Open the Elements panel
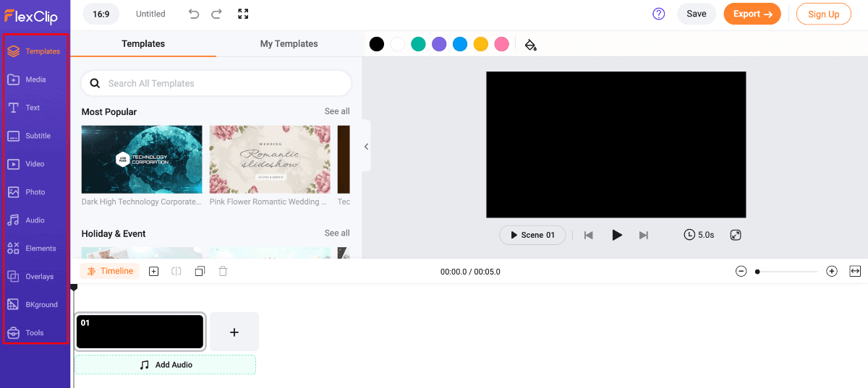 (x=40, y=249)
